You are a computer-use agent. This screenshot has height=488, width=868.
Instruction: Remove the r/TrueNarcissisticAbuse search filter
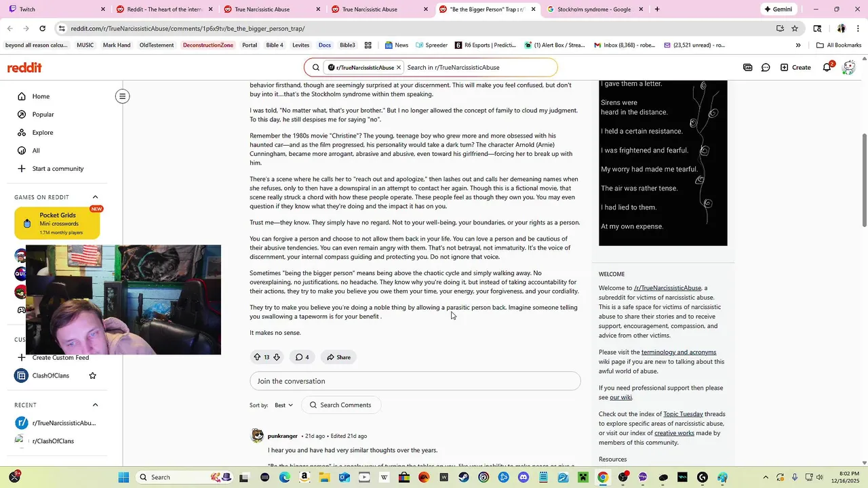coord(399,68)
